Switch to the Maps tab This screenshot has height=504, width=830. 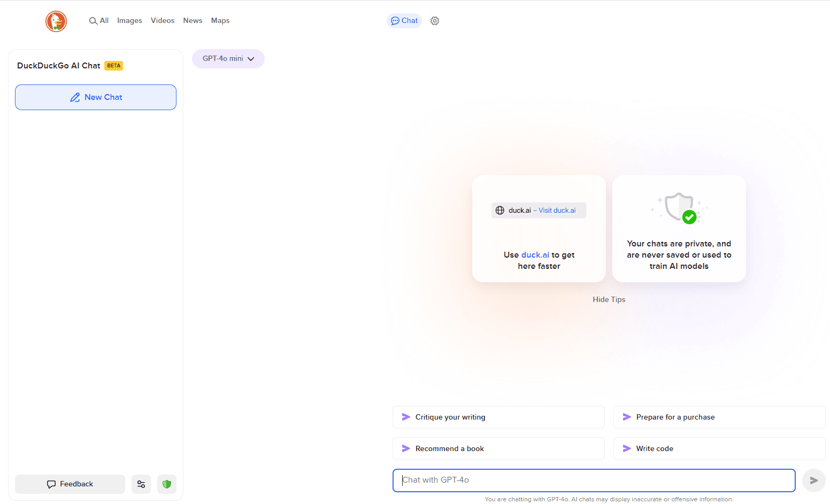(220, 21)
